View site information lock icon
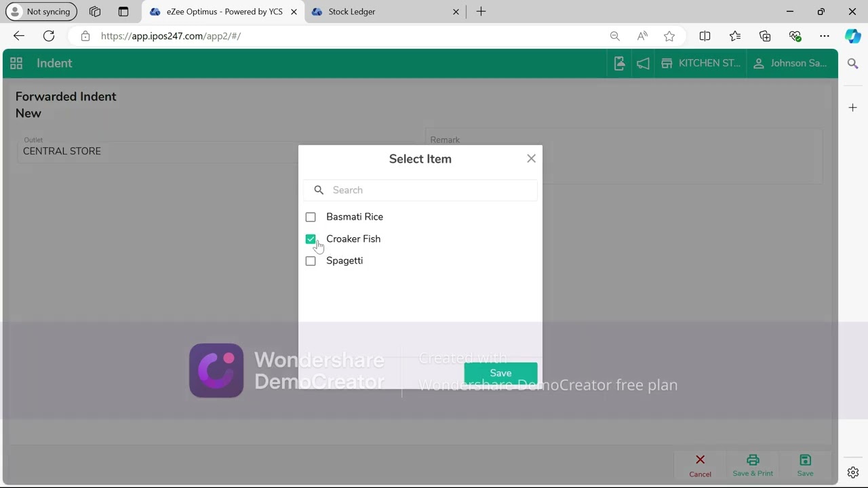Viewport: 868px width, 488px height. [x=85, y=36]
